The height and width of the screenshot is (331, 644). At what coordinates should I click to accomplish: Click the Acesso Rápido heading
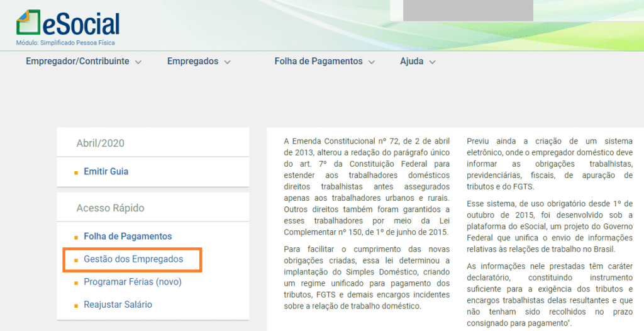click(x=110, y=208)
